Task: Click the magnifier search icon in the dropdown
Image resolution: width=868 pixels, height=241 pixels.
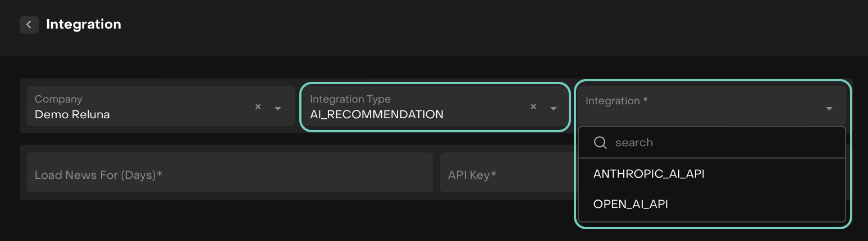Action: [600, 142]
